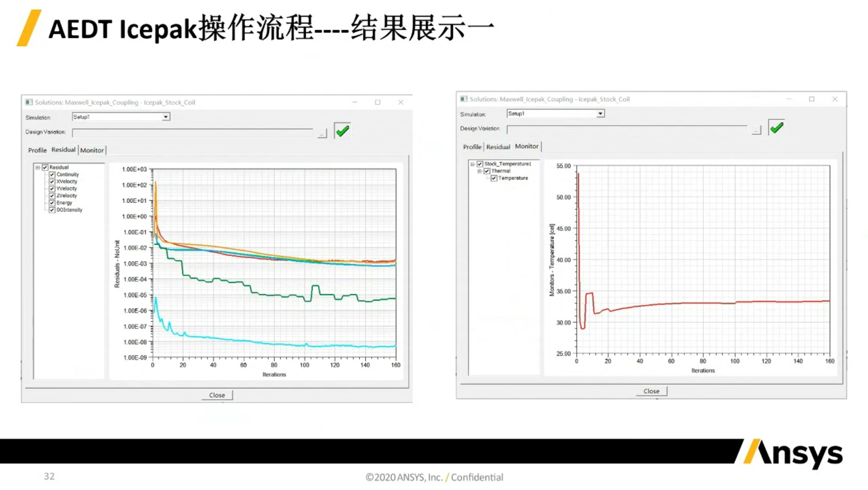
Task: Minimize the left Solutions window
Action: click(355, 102)
